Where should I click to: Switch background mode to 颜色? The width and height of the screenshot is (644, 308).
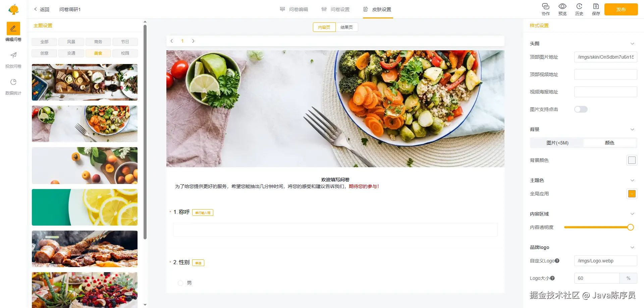(x=610, y=143)
